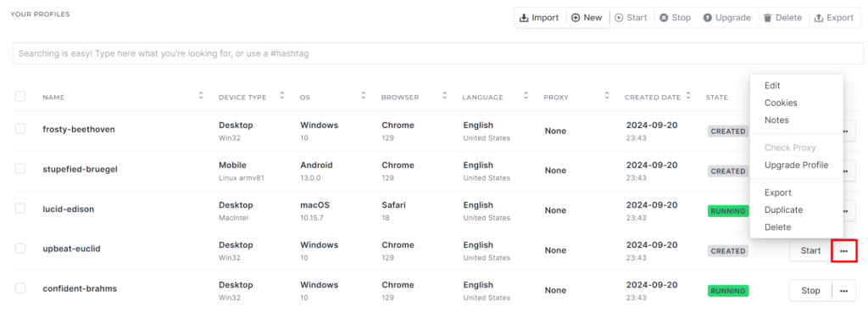Toggle the select-all header checkbox
868x313 pixels.
(20, 97)
